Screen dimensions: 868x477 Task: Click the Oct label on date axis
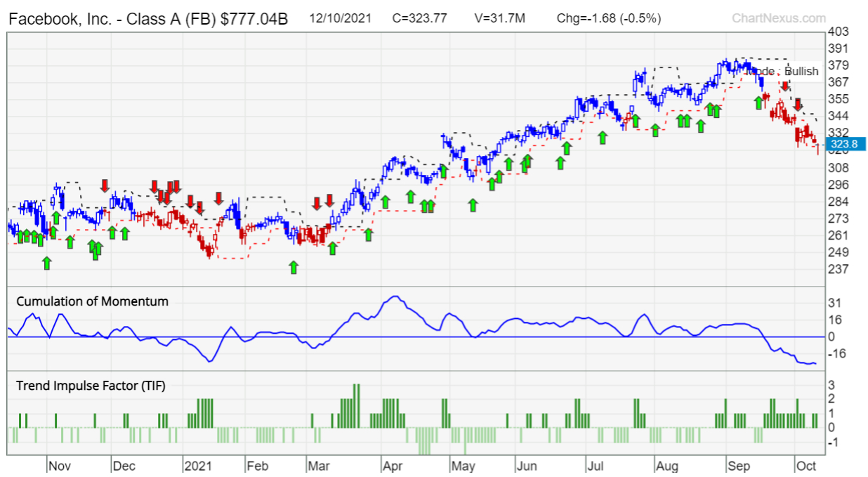coord(806,466)
